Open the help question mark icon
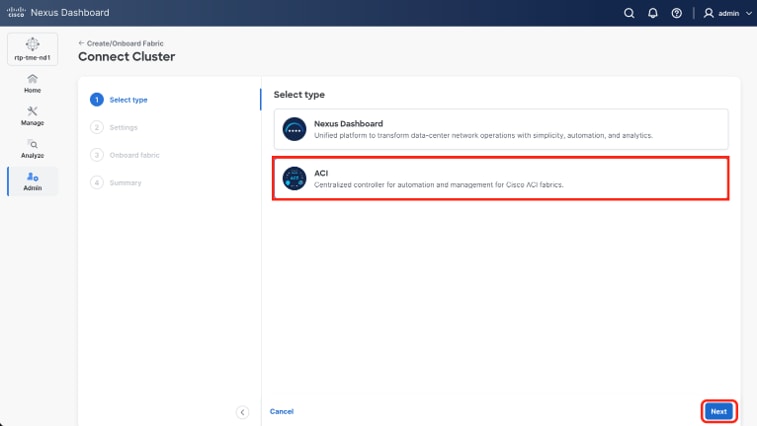The height and width of the screenshot is (426, 757). [676, 13]
